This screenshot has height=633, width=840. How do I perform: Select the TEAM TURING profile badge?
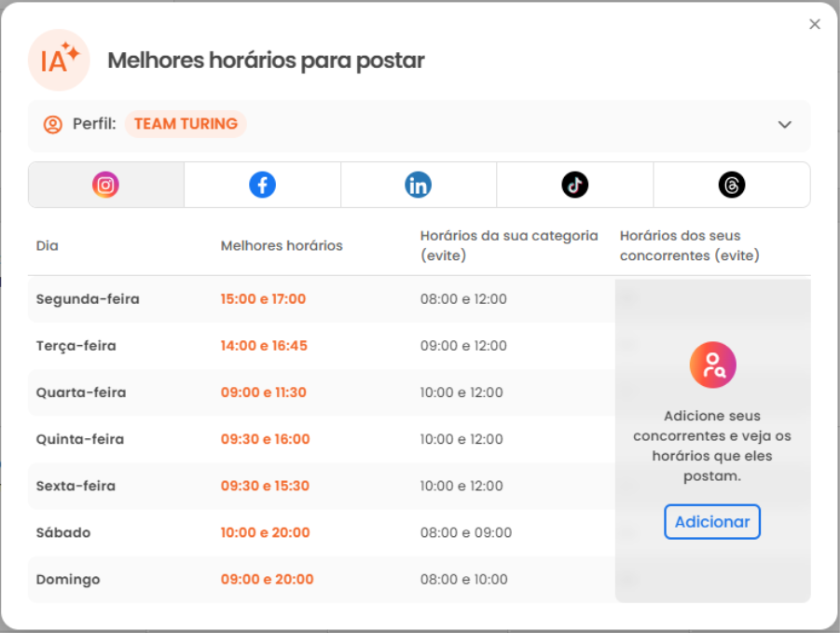185,122
